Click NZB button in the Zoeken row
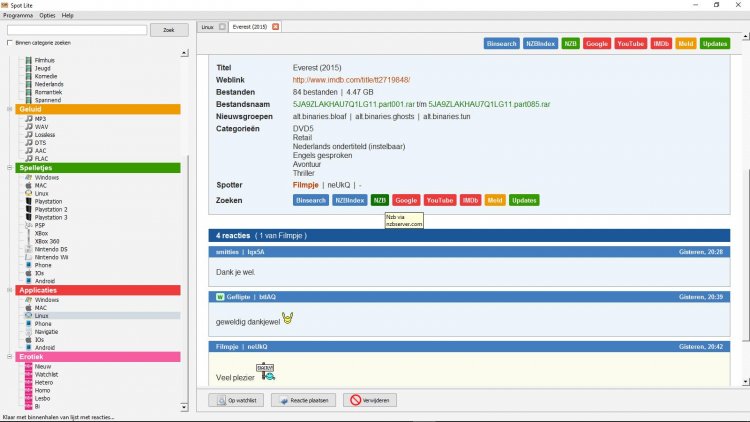 379,200
